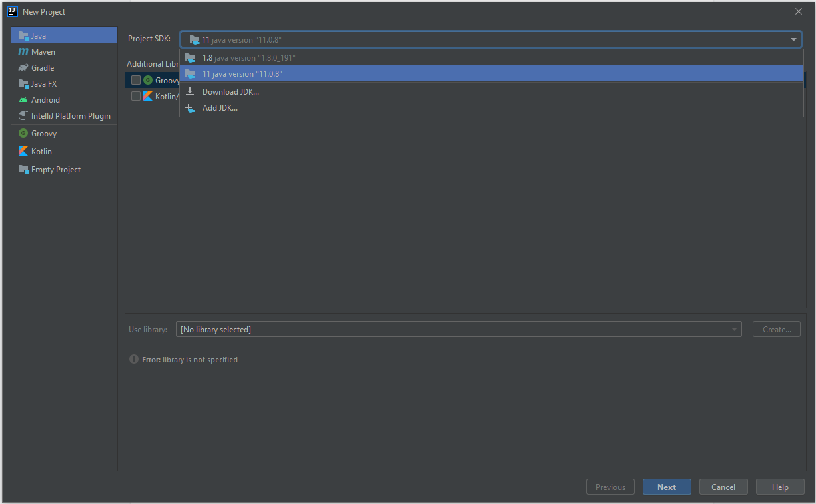Screen dimensions: 816x504
Task: Click the Kotlin icon in libraries list
Action: point(148,96)
